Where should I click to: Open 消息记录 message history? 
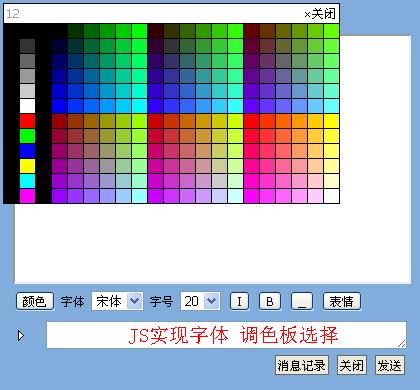click(x=302, y=365)
